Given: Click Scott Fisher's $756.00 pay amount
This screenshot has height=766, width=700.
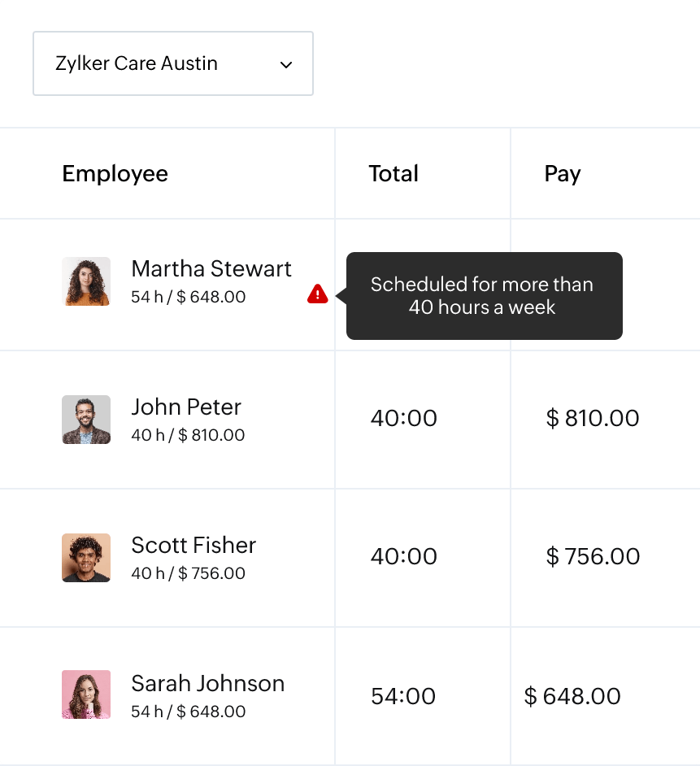Looking at the screenshot, I should click(593, 557).
